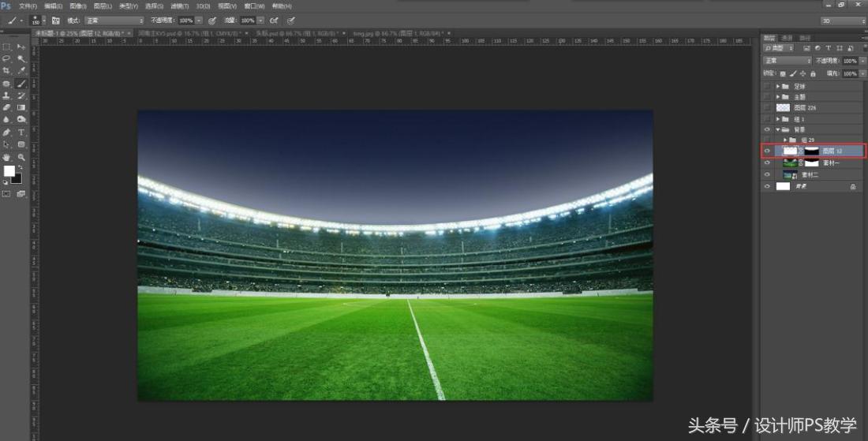The width and height of the screenshot is (868, 441).
Task: Change the screen mode
Action: 21,194
